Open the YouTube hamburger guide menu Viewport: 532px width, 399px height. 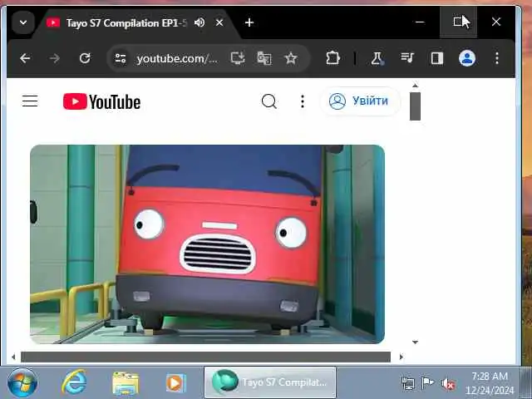[30, 101]
